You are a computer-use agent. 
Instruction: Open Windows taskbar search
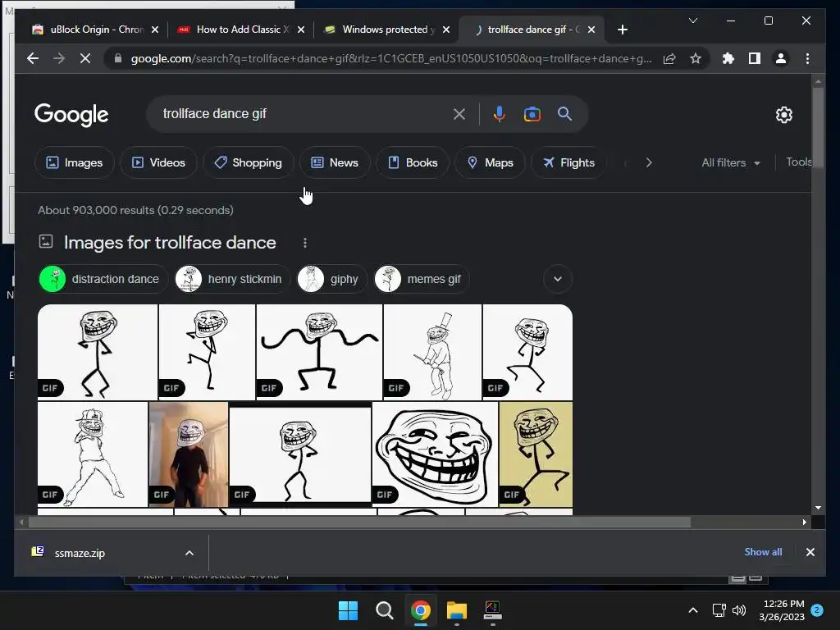[x=384, y=610]
